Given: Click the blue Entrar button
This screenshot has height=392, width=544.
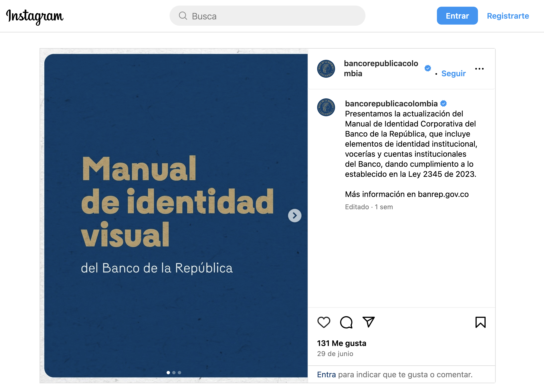Looking at the screenshot, I should 457,16.
